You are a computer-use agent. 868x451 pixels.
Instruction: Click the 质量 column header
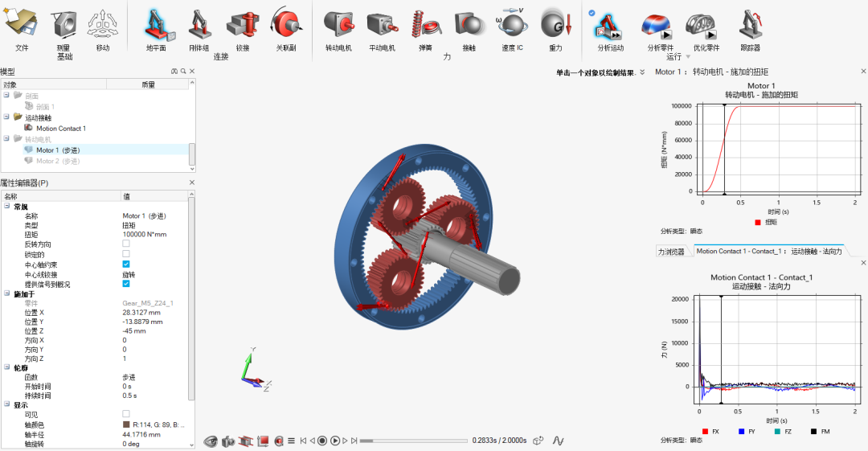point(148,84)
